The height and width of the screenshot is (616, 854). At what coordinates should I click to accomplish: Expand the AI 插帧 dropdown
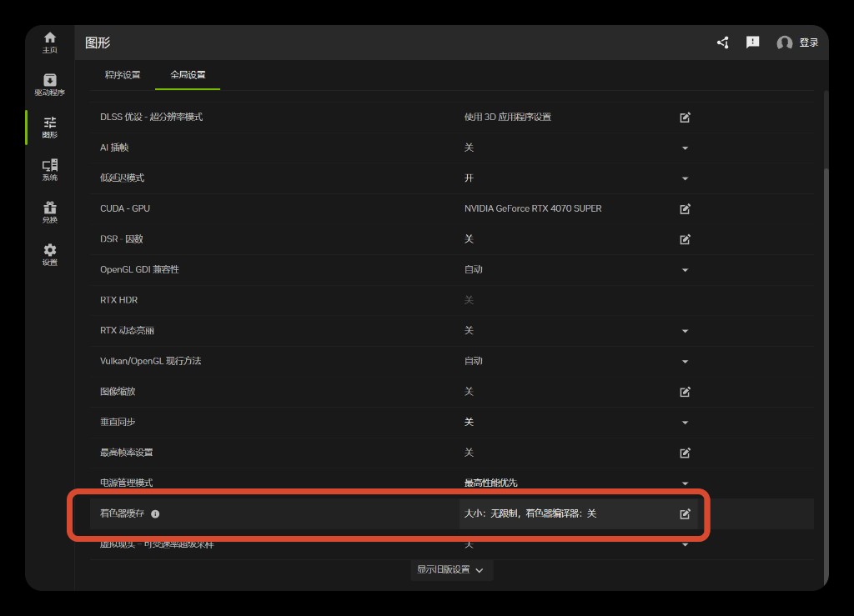point(685,148)
